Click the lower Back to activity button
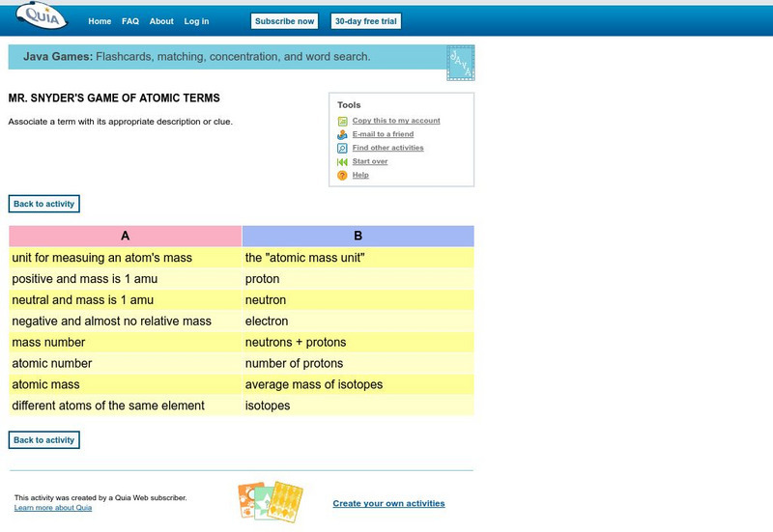 (43, 440)
